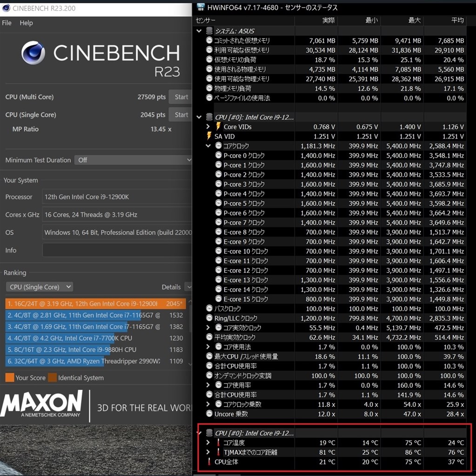The width and height of the screenshot is (476, 476).
Task: Start the CPU (Multi Core) test
Action: point(181,97)
